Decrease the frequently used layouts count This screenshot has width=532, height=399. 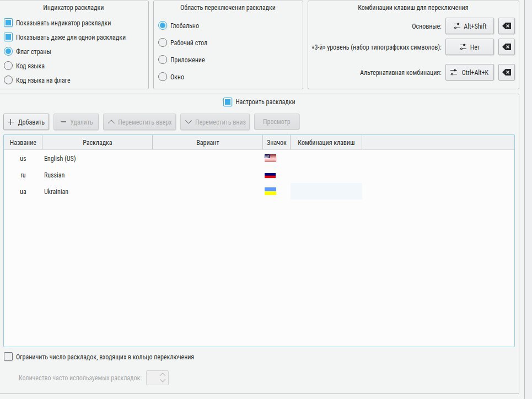(163, 381)
